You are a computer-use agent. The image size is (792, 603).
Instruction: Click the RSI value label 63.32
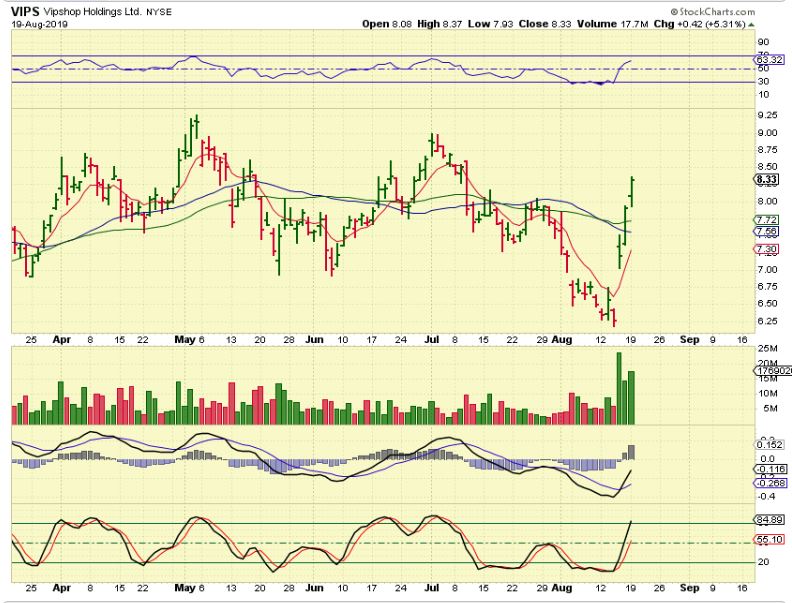pyautogui.click(x=770, y=60)
